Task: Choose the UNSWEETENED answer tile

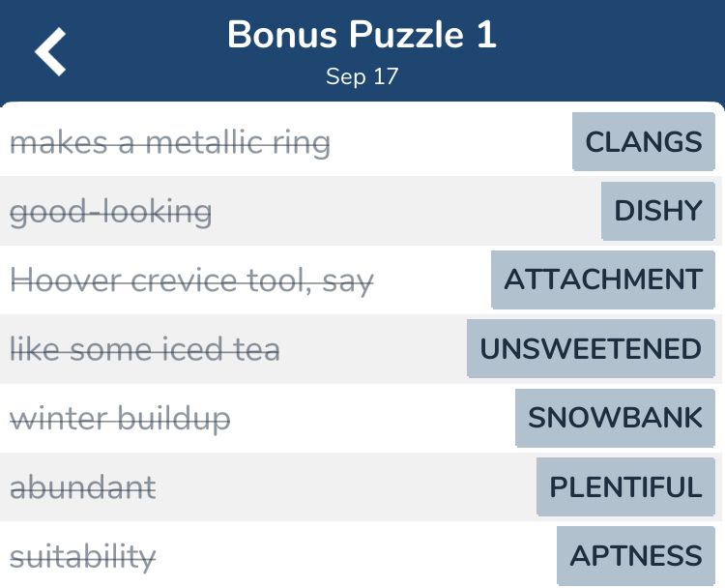Action: 591,348
